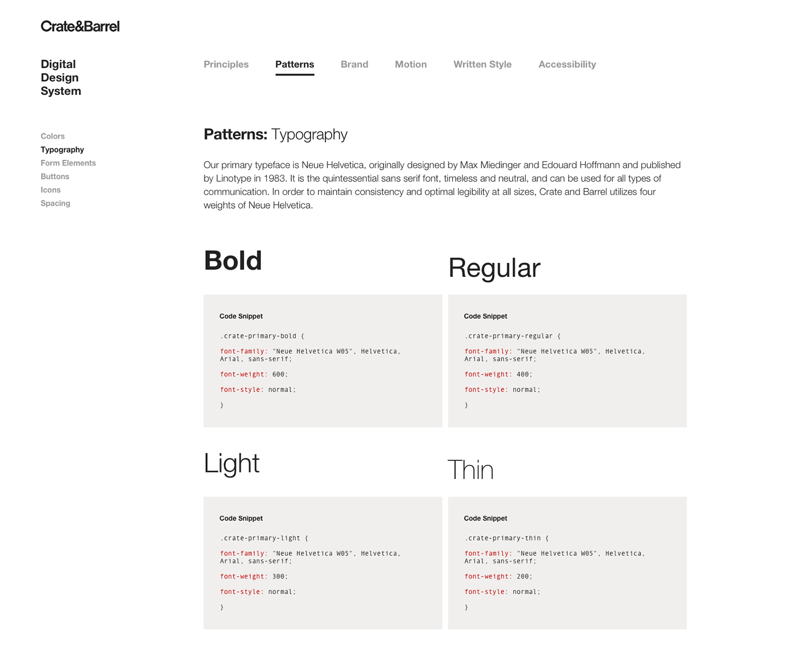This screenshot has height=672, width=809.
Task: Open the Motion section
Action: pos(411,64)
